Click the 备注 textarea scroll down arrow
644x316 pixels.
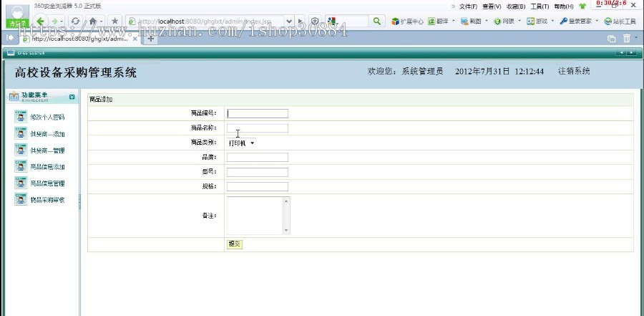[286, 231]
